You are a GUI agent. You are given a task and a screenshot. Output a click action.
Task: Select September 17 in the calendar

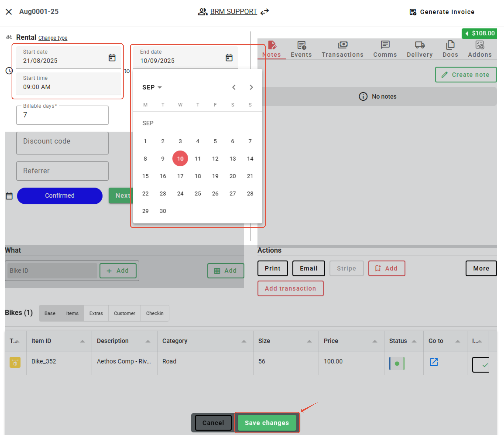pyautogui.click(x=180, y=176)
